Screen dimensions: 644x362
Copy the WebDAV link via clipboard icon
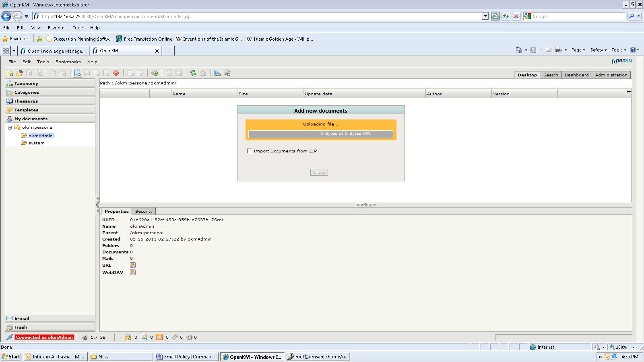tap(133, 272)
